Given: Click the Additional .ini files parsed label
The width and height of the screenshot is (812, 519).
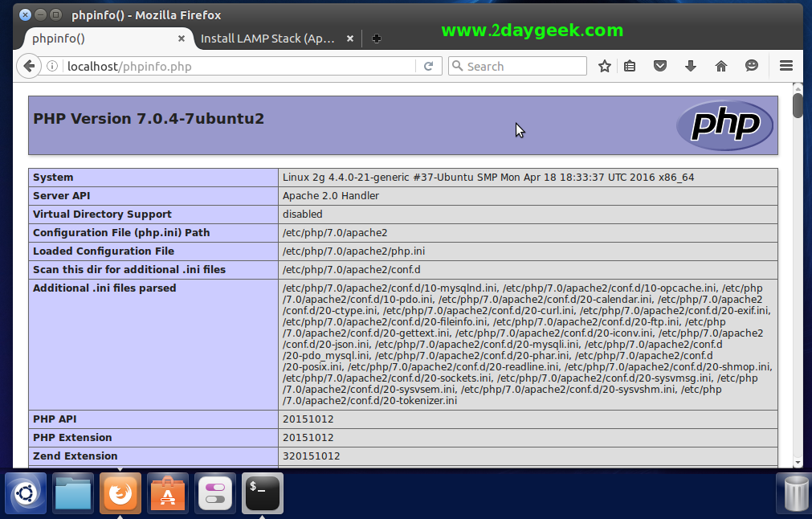Looking at the screenshot, I should coord(104,288).
